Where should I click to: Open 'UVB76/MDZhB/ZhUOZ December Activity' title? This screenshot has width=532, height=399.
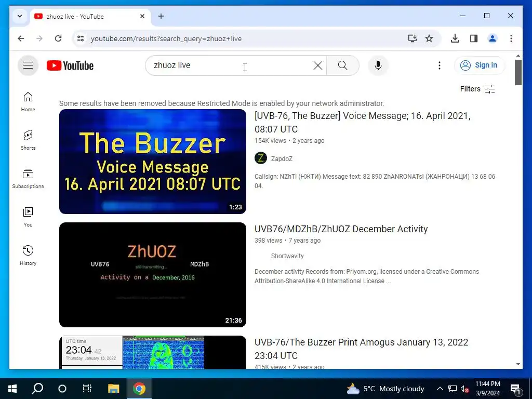(341, 229)
